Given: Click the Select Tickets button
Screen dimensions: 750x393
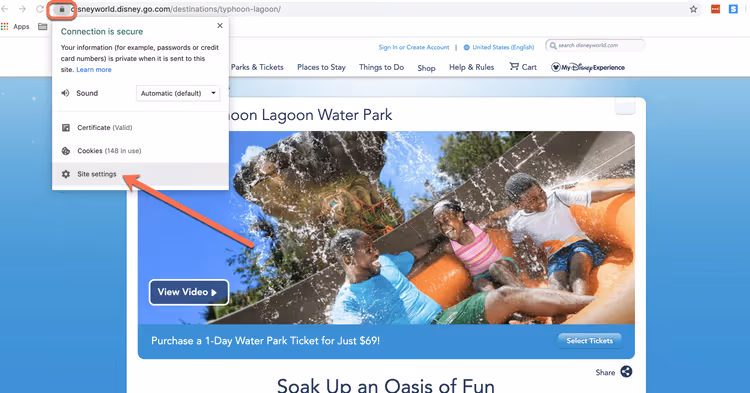Looking at the screenshot, I should point(589,341).
